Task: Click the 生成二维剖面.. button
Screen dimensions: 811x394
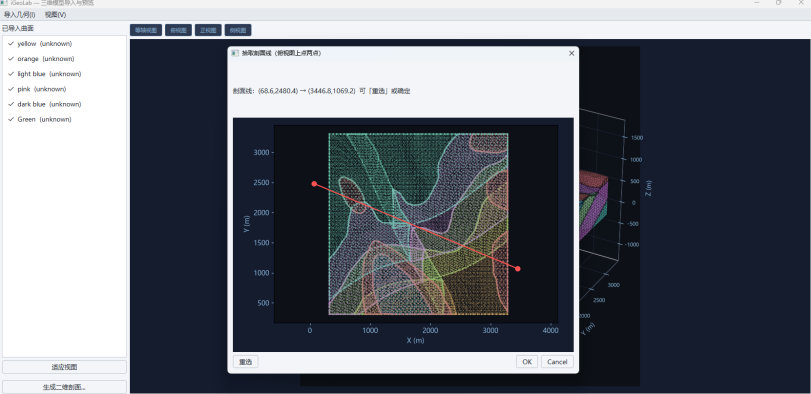Action: point(65,387)
